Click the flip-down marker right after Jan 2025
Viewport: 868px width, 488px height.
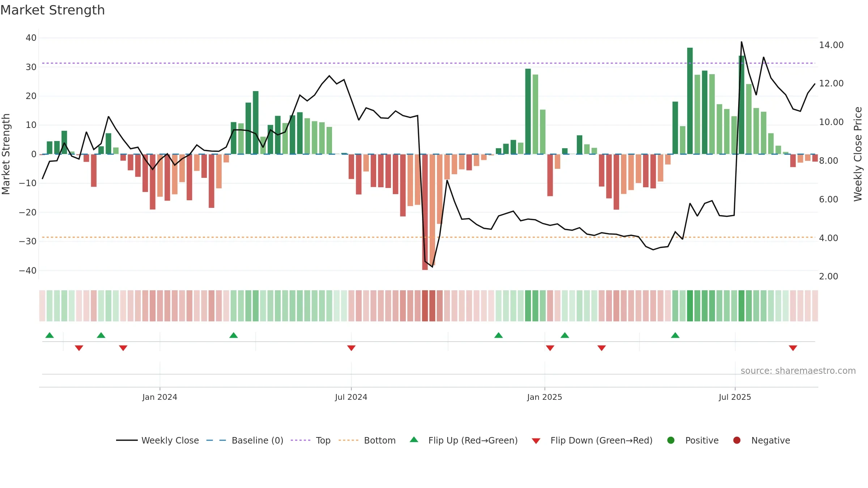click(x=550, y=348)
